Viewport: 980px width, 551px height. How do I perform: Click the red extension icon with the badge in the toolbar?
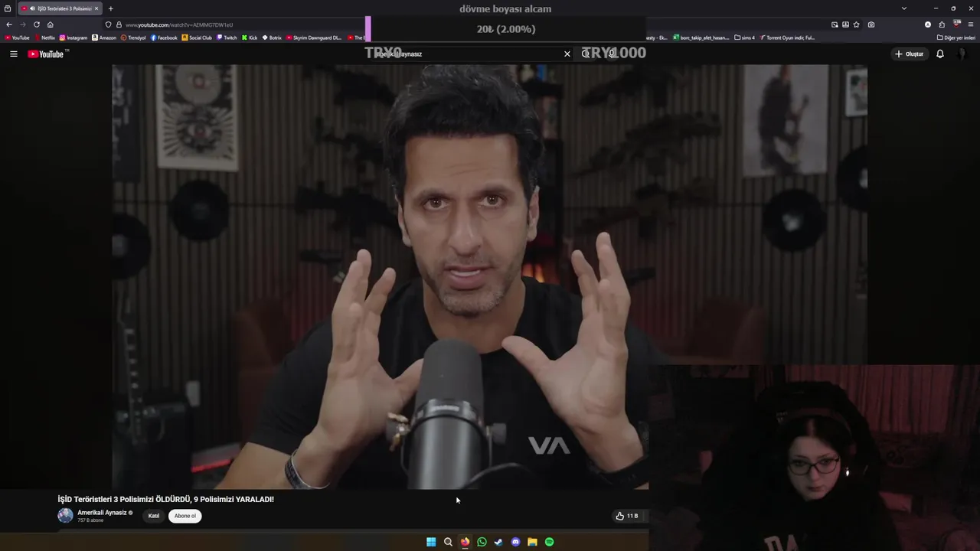click(x=956, y=24)
